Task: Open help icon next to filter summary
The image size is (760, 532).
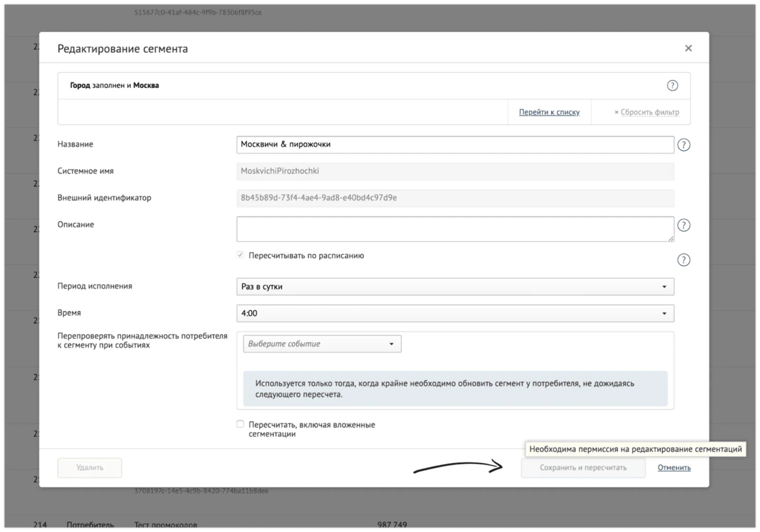Action: click(x=672, y=85)
